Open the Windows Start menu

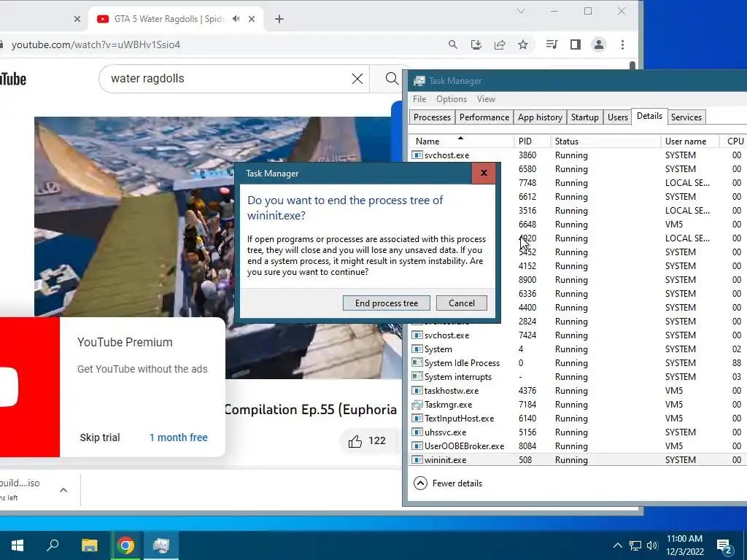click(x=18, y=545)
